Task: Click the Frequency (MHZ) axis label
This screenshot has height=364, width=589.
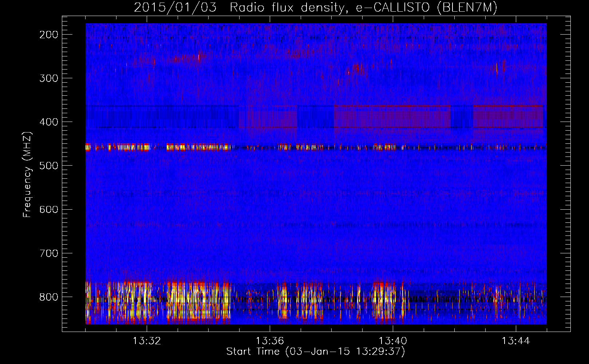Action: (x=27, y=174)
